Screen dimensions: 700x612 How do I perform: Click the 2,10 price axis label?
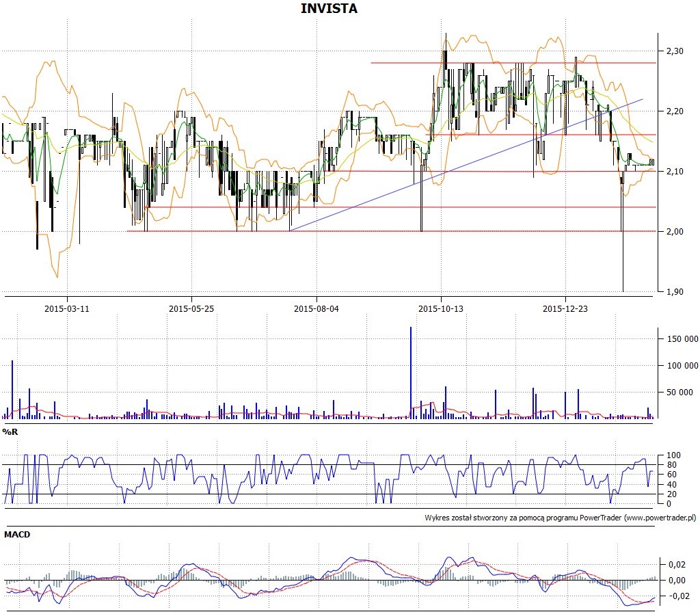pos(675,172)
